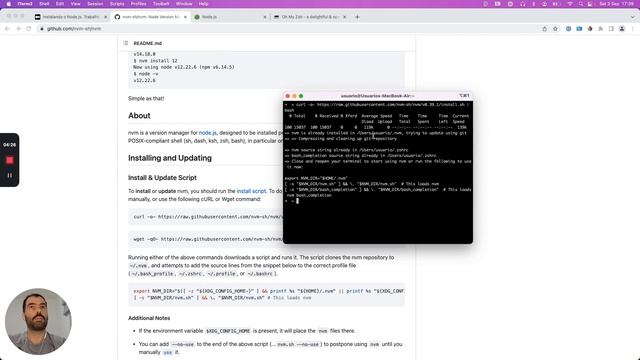
Task: Open the Help menu
Action: [x=203, y=4]
